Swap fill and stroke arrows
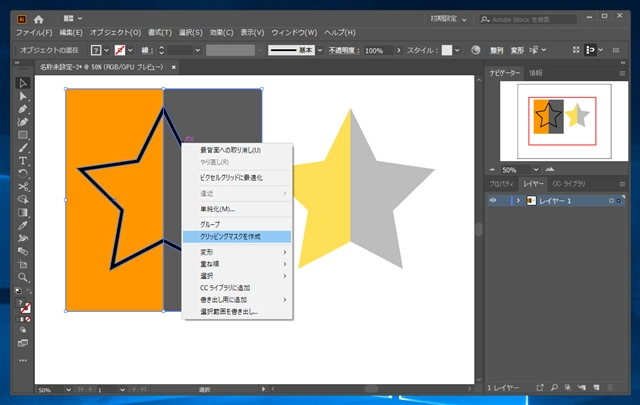 29,291
